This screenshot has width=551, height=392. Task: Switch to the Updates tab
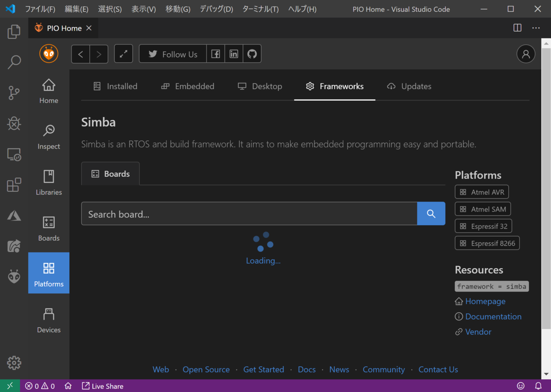tap(409, 86)
